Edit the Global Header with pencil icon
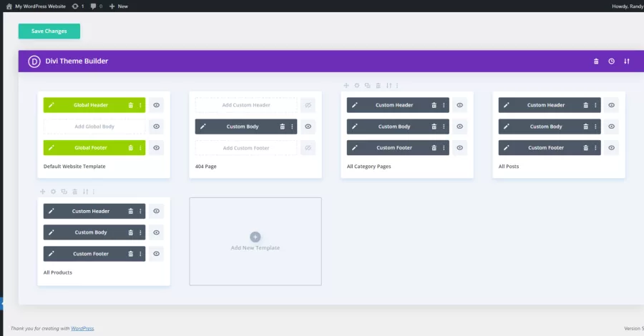The height and width of the screenshot is (336, 644). (x=52, y=105)
